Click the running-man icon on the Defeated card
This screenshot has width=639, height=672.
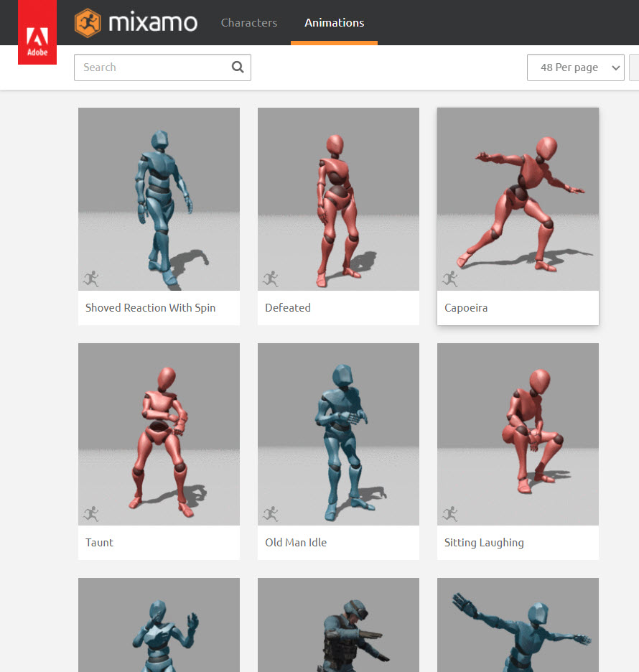[x=271, y=279]
